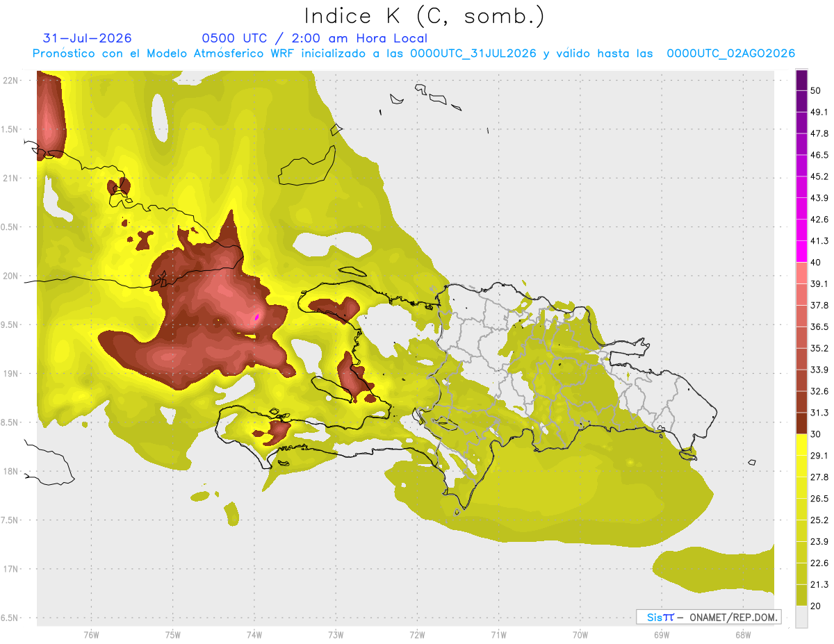Click the magenta 40 legend color band
834x644 pixels.
(x=801, y=251)
